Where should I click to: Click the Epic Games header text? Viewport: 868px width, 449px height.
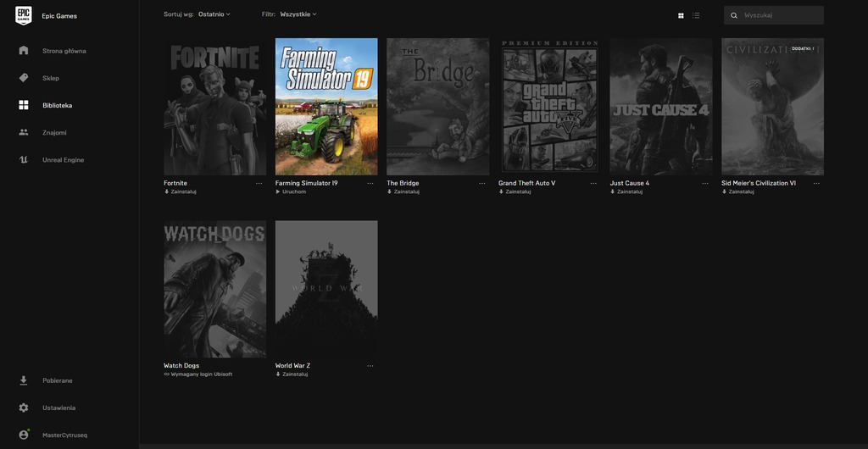[59, 16]
